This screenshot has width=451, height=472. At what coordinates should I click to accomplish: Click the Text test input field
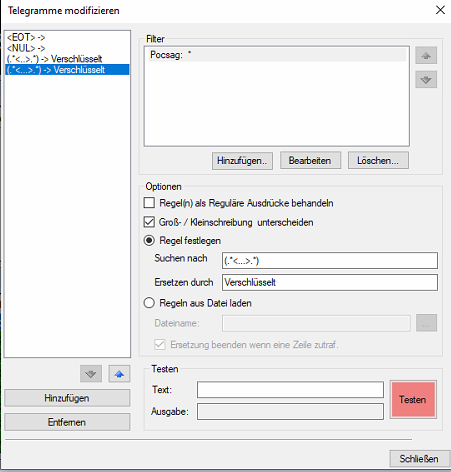click(x=290, y=390)
